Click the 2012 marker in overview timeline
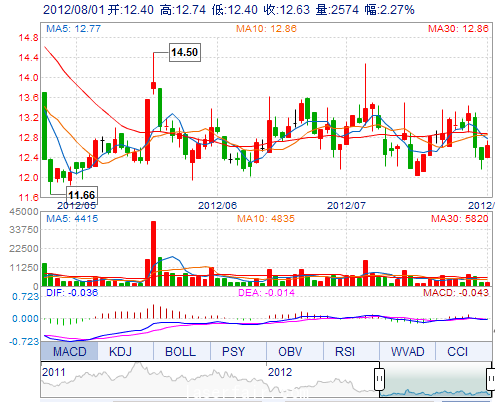Image resolution: width=495 pixels, height=402 pixels. point(280,372)
